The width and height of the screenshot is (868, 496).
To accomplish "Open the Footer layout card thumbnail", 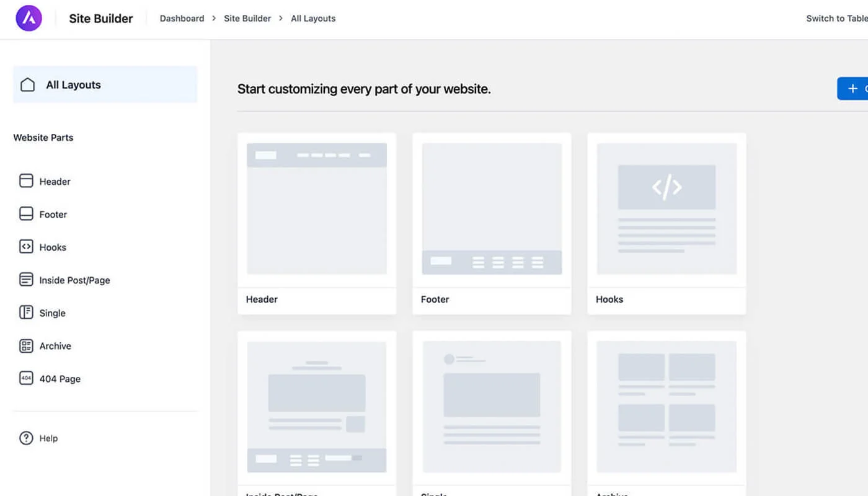I will point(492,209).
